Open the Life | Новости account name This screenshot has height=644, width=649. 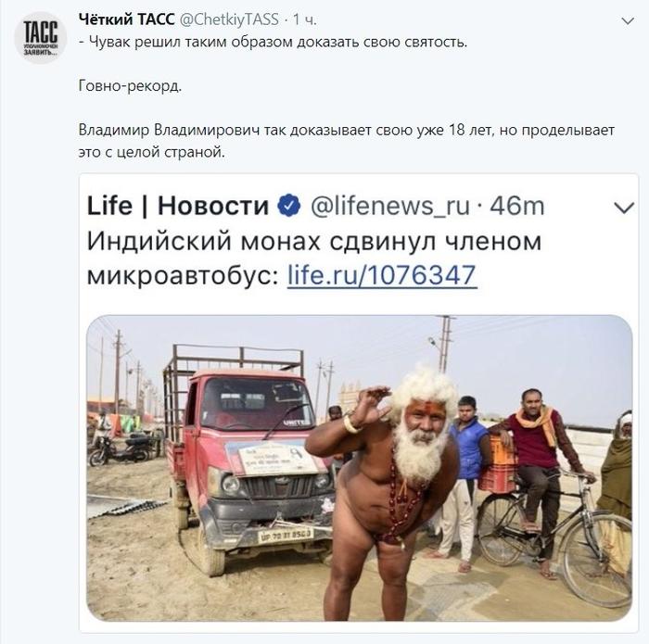click(x=178, y=206)
